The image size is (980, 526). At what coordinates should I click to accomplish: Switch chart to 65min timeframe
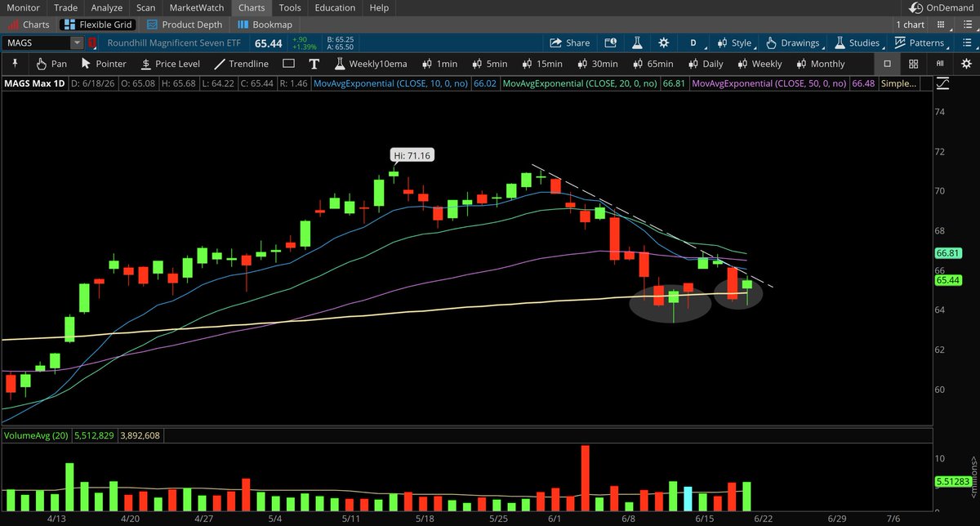coord(653,64)
